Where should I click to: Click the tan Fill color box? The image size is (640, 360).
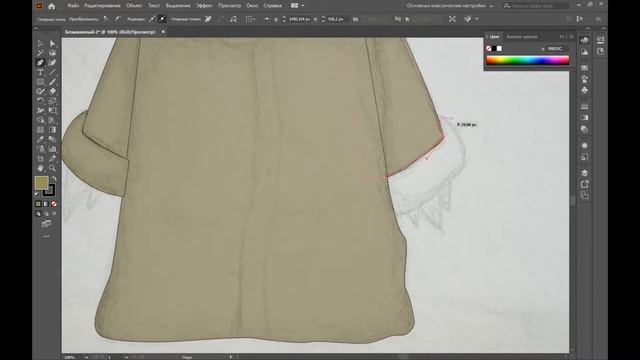(x=41, y=182)
